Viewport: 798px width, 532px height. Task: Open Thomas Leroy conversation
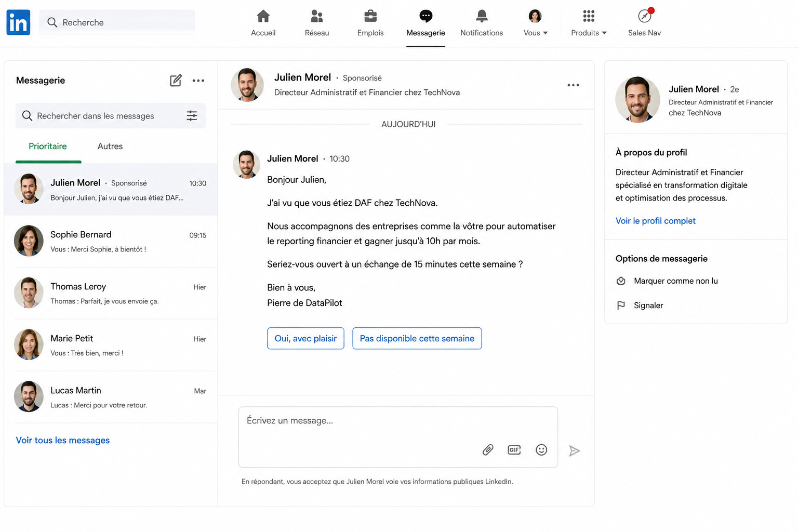pos(111,293)
